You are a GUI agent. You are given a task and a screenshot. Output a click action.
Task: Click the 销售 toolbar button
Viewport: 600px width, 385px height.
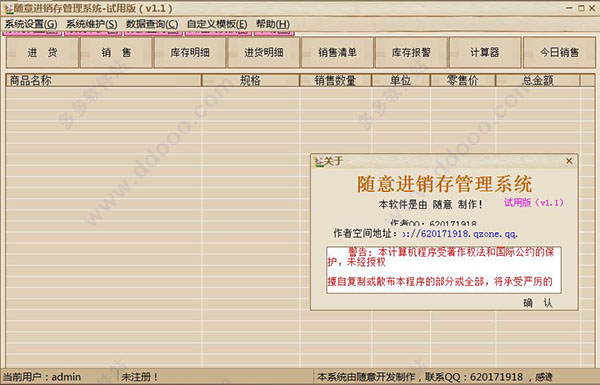coord(116,52)
